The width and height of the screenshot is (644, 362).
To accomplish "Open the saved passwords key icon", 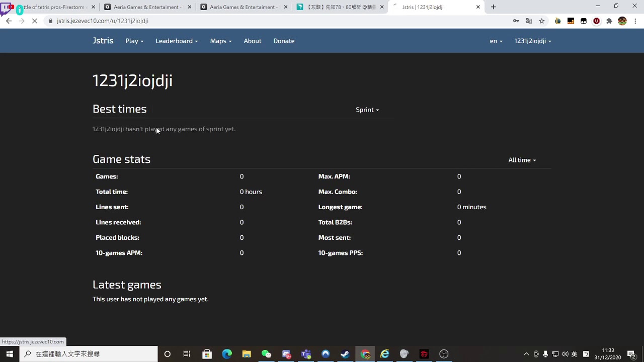I will click(x=516, y=21).
